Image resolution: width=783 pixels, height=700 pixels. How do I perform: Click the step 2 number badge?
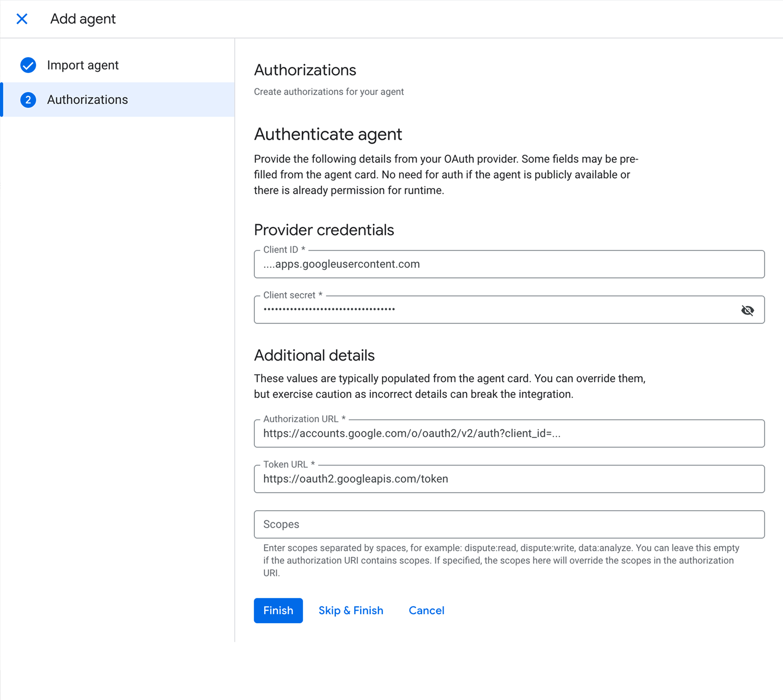point(28,100)
